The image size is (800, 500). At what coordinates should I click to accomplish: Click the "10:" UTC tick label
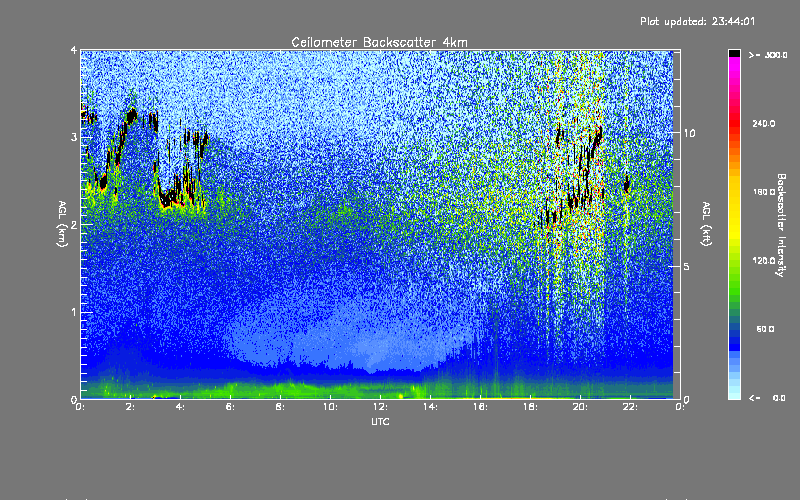click(331, 407)
